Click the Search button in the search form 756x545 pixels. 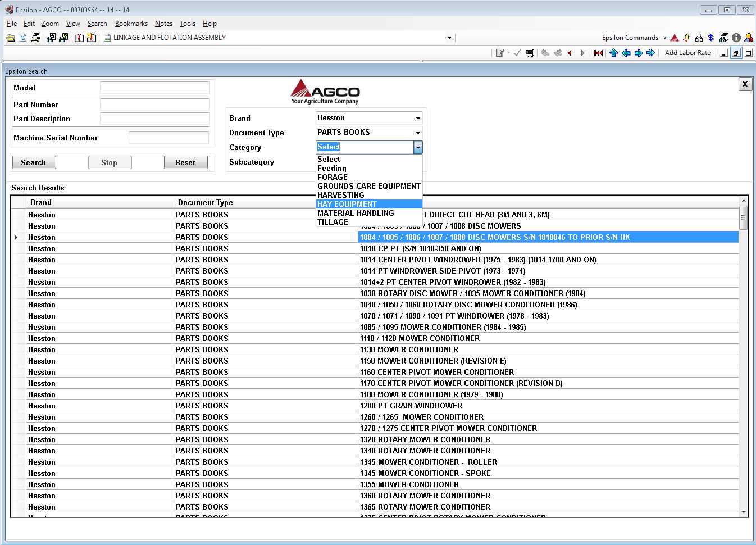tap(34, 162)
